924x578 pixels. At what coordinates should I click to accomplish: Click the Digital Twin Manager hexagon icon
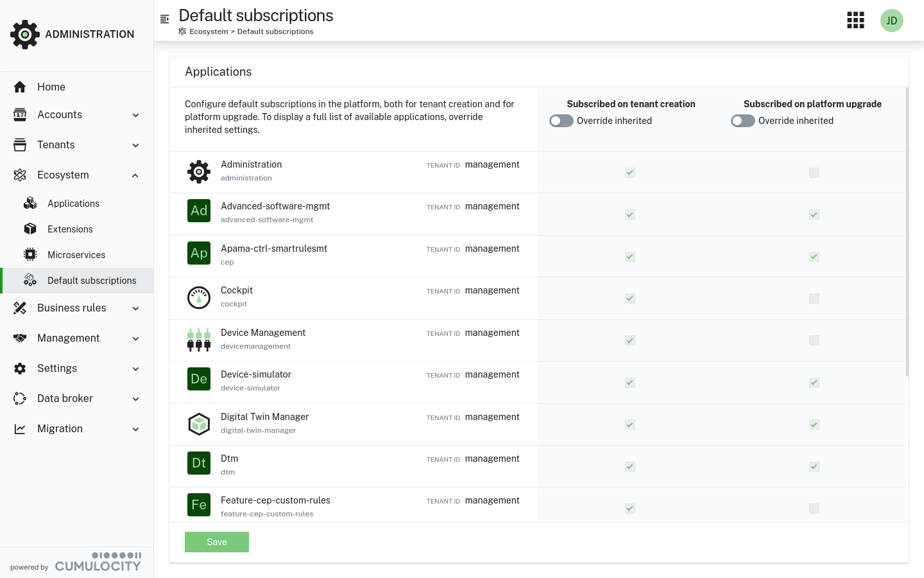coord(199,424)
